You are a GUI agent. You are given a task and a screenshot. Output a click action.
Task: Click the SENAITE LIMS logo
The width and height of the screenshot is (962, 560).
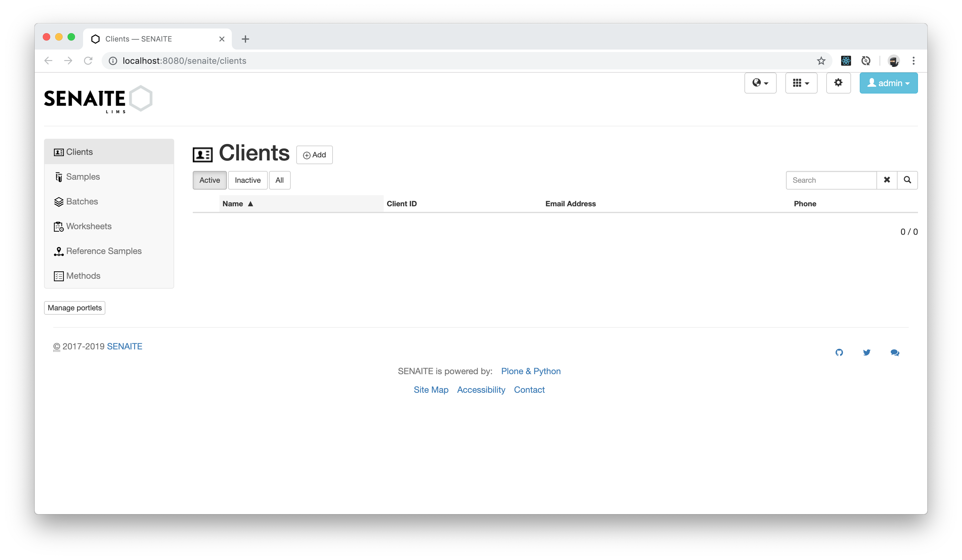[98, 99]
